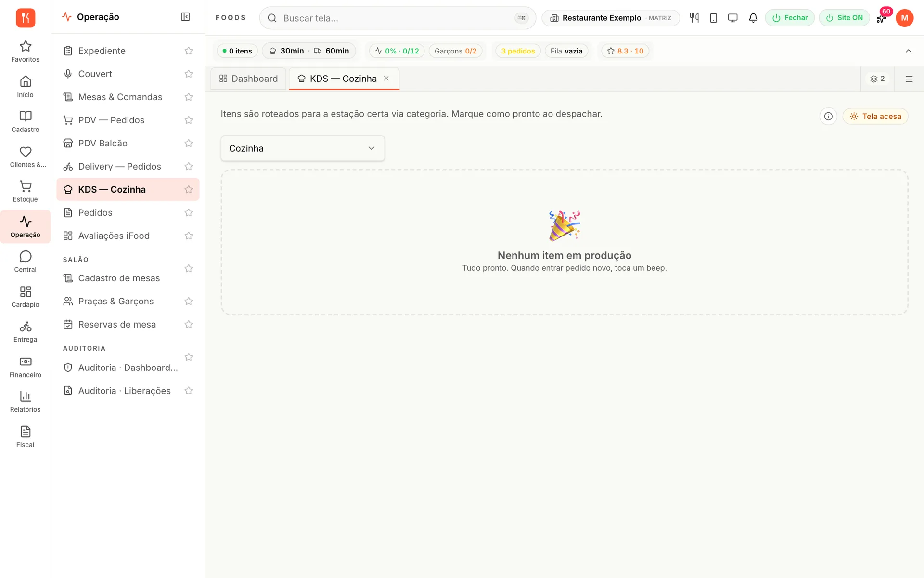This screenshot has width=924, height=578.
Task: Star the Auditoria · Liberações item
Action: [189, 391]
